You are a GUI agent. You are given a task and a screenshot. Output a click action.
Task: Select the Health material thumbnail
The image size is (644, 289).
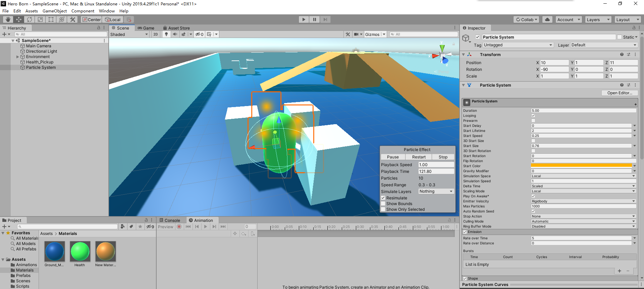[80, 251]
